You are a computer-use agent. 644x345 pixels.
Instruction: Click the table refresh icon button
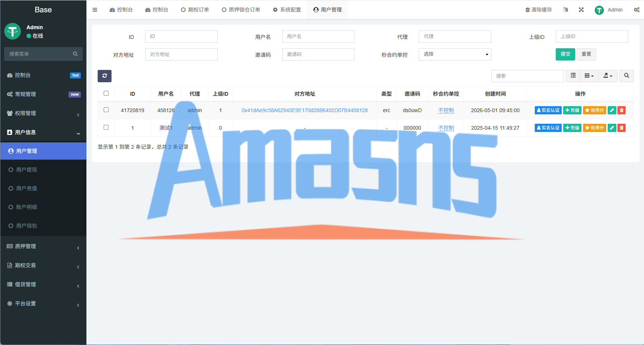click(104, 76)
